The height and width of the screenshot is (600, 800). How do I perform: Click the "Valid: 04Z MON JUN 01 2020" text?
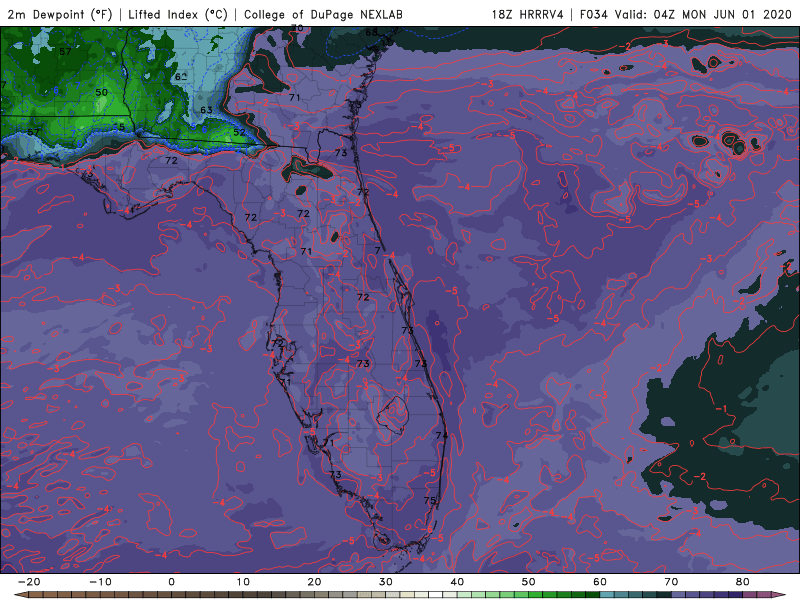(703, 15)
